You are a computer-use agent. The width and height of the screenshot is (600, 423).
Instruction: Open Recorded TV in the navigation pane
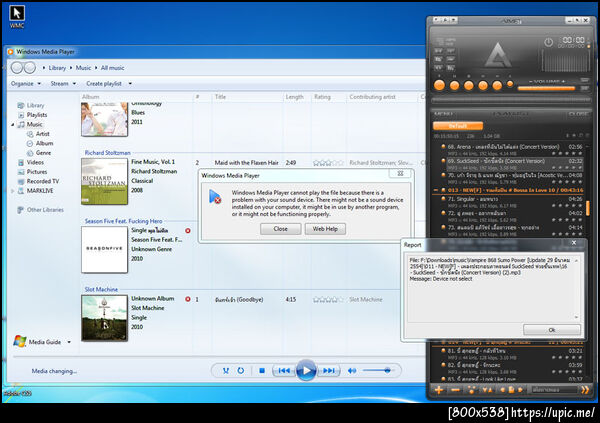43,181
